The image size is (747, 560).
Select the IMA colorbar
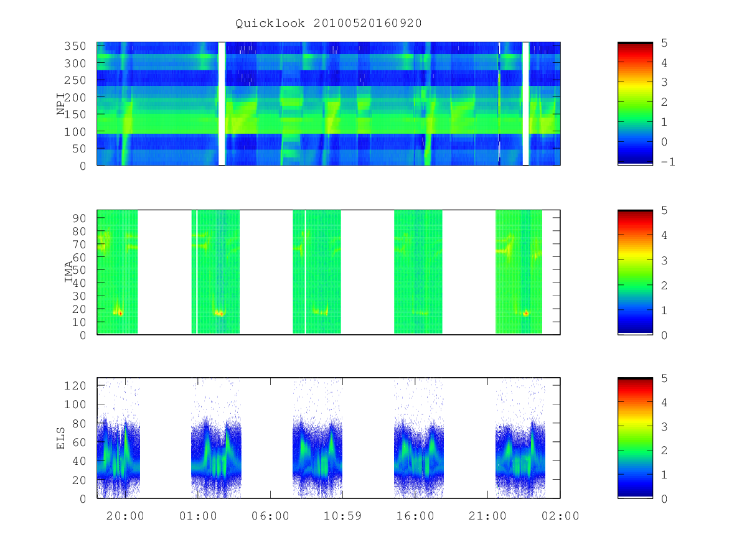[x=635, y=272]
